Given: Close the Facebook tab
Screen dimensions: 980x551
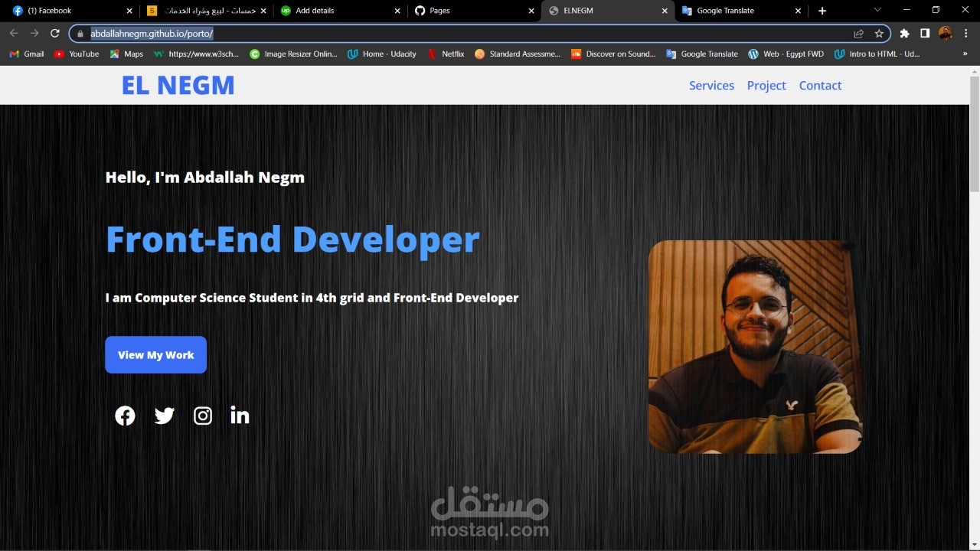Looking at the screenshot, I should pos(129,11).
